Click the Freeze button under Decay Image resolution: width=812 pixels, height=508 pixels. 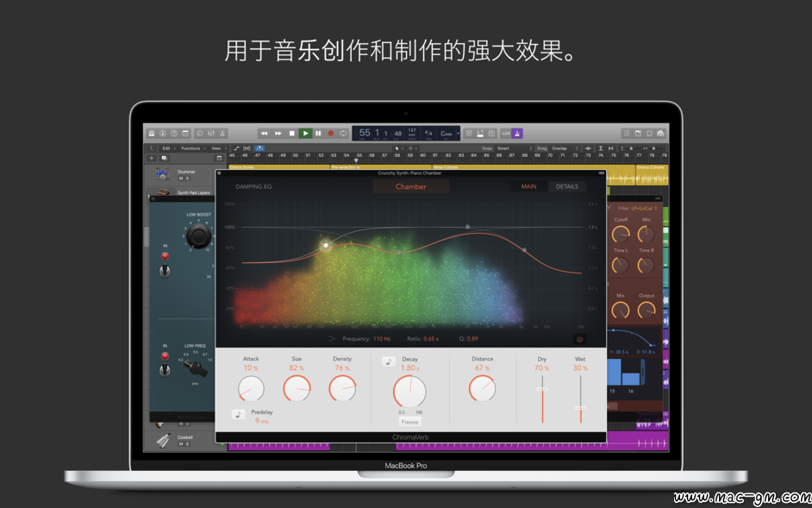[x=410, y=422]
